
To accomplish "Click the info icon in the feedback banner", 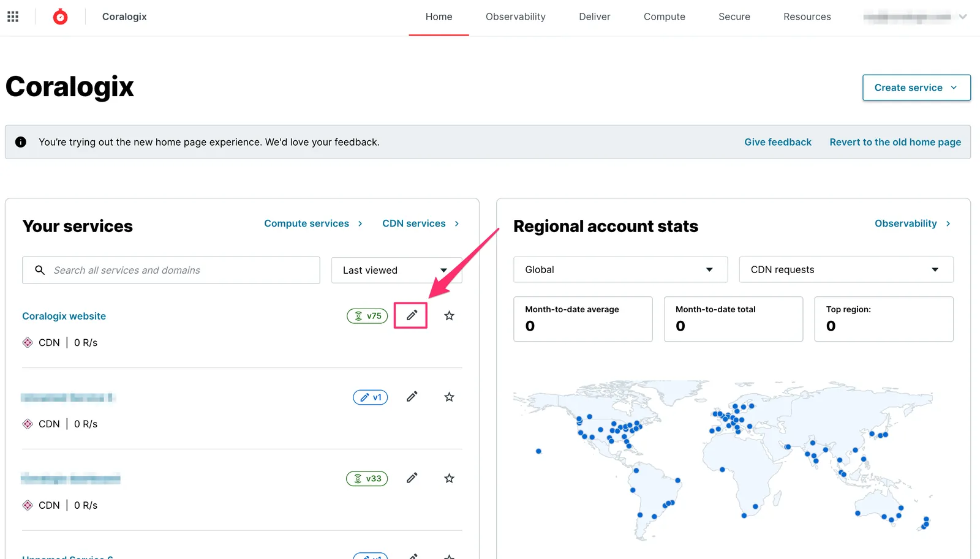I will pos(21,142).
